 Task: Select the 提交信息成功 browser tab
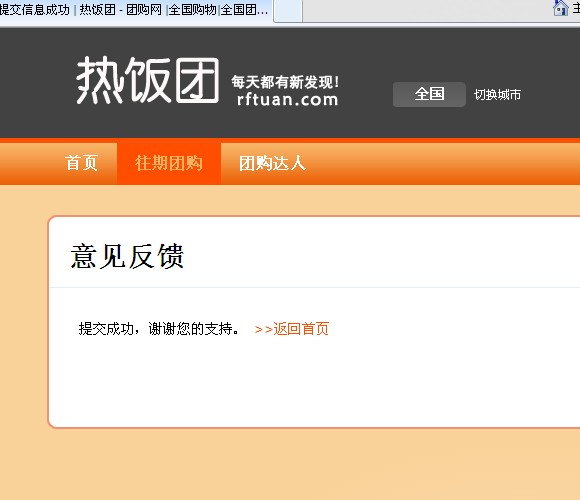pos(135,10)
